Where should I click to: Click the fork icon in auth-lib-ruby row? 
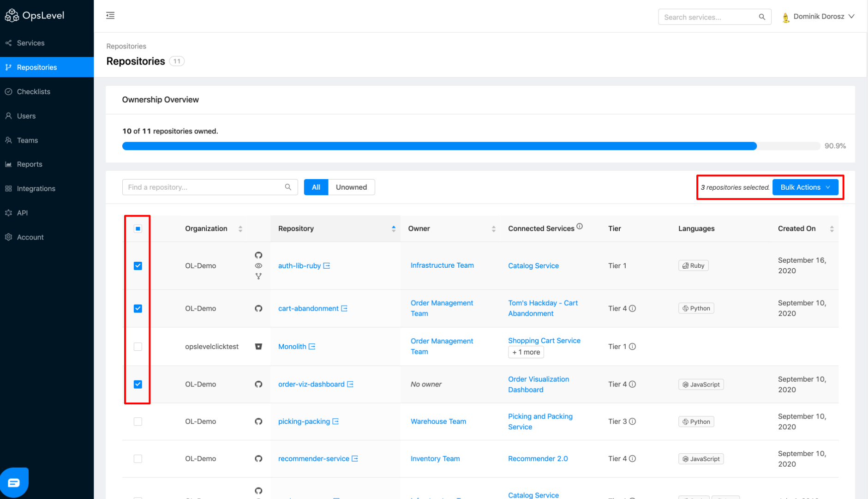click(x=258, y=276)
